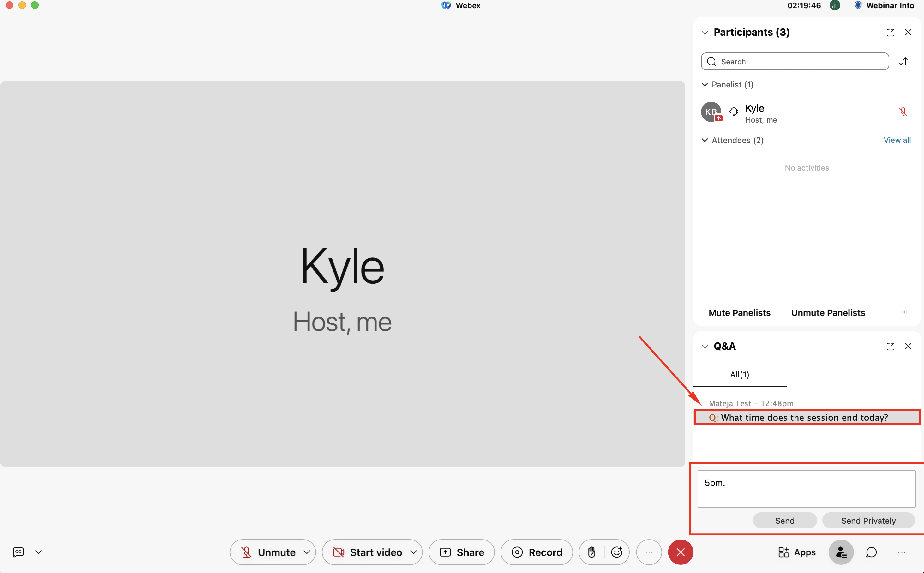This screenshot has width=924, height=573.
Task: Pop out the Participants panel
Action: pyautogui.click(x=890, y=33)
